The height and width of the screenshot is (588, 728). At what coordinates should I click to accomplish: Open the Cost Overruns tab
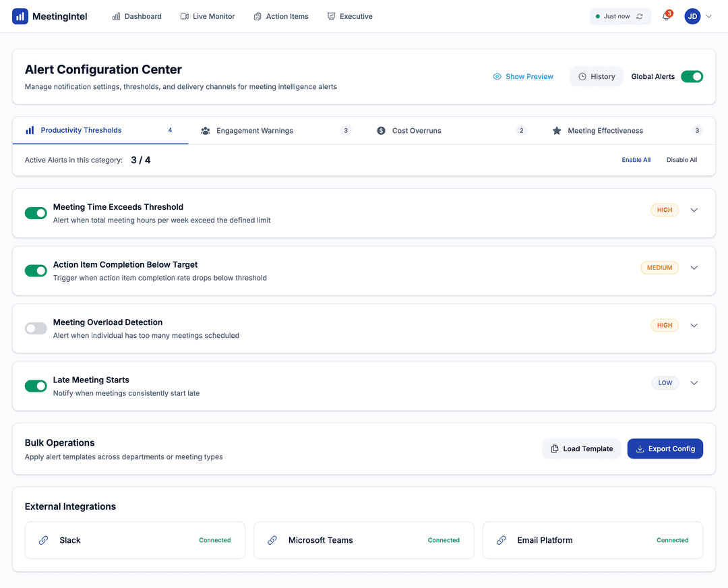click(416, 131)
